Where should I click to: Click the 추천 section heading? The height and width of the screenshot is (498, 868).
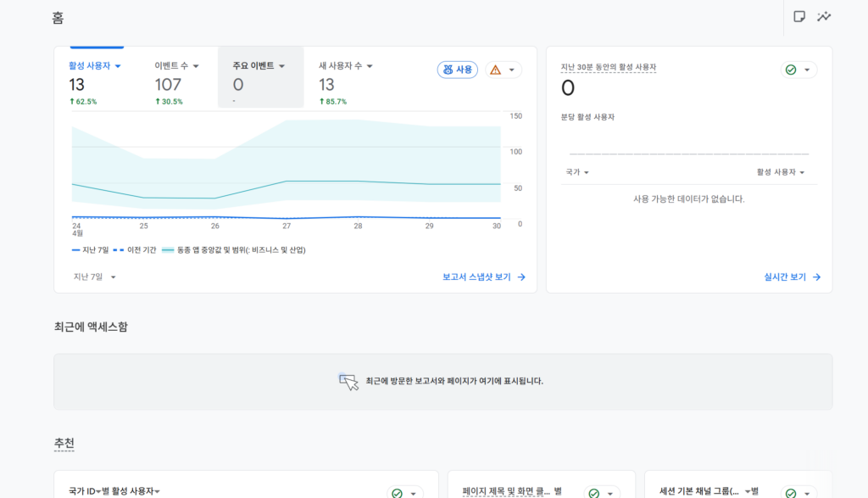click(x=64, y=443)
